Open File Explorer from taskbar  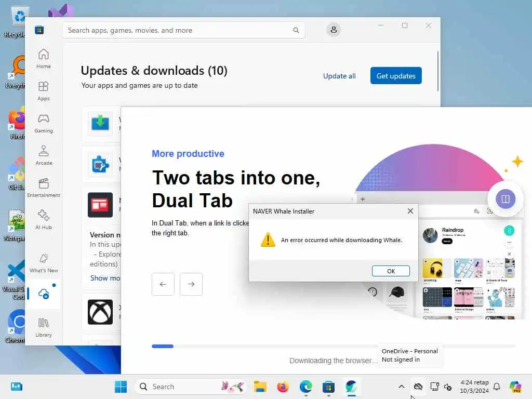260,387
